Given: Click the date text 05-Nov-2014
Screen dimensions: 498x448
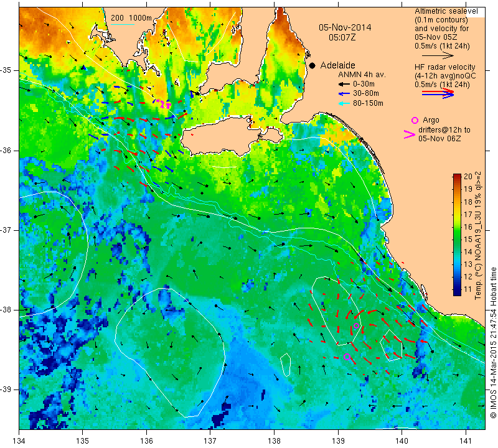Looking at the screenshot, I should [x=345, y=27].
